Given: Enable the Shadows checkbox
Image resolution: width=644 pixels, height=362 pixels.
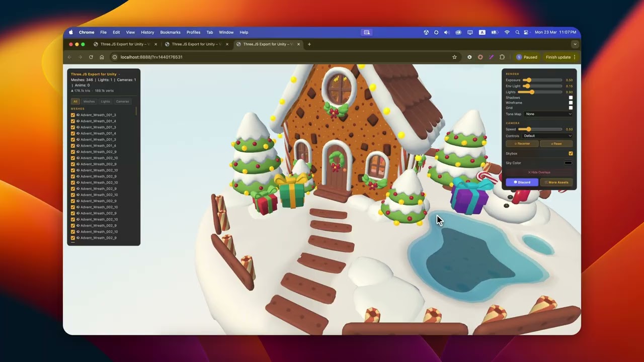Looking at the screenshot, I should tap(571, 98).
